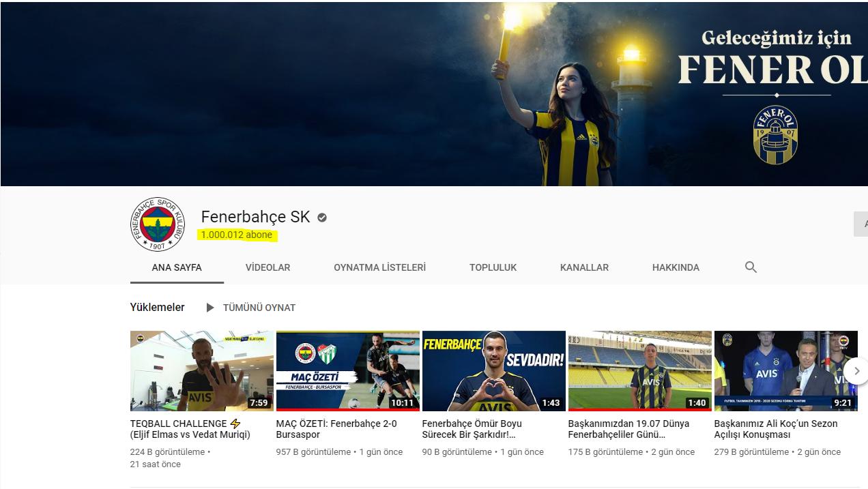The width and height of the screenshot is (868, 489).
Task: Open the channel search magnifier icon
Action: click(751, 267)
